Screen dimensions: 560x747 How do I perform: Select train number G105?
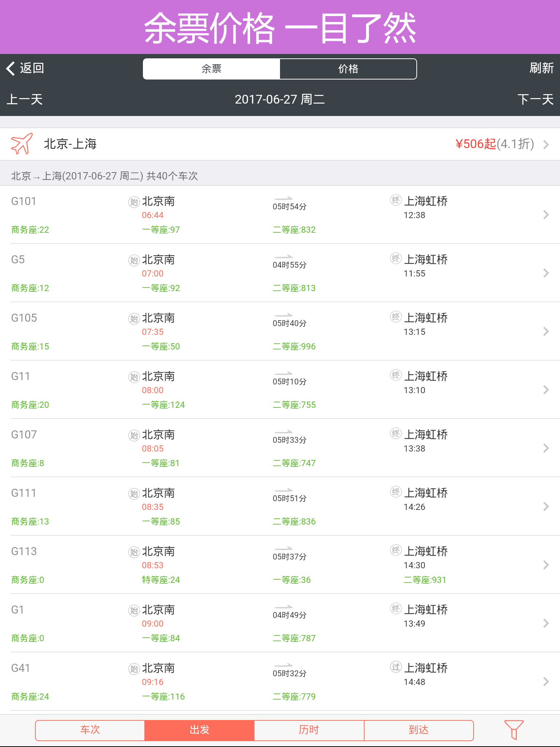tap(24, 318)
